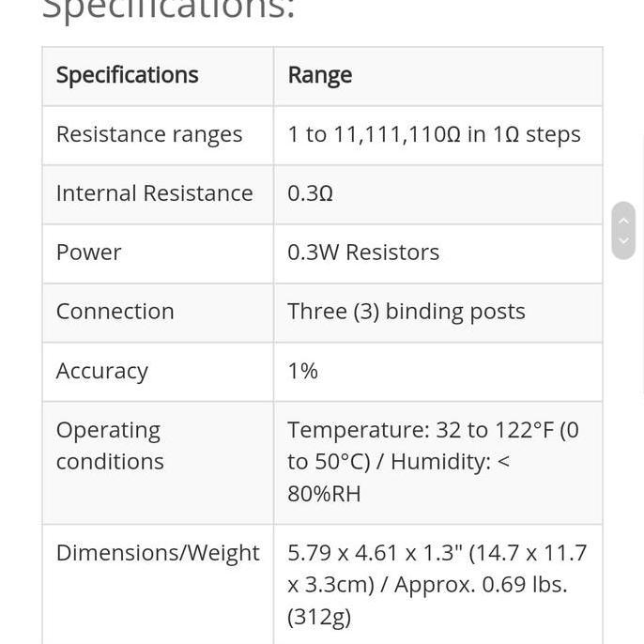Image resolution: width=644 pixels, height=644 pixels.
Task: Select the "Dimensions/Weight" row label
Action: point(158,553)
